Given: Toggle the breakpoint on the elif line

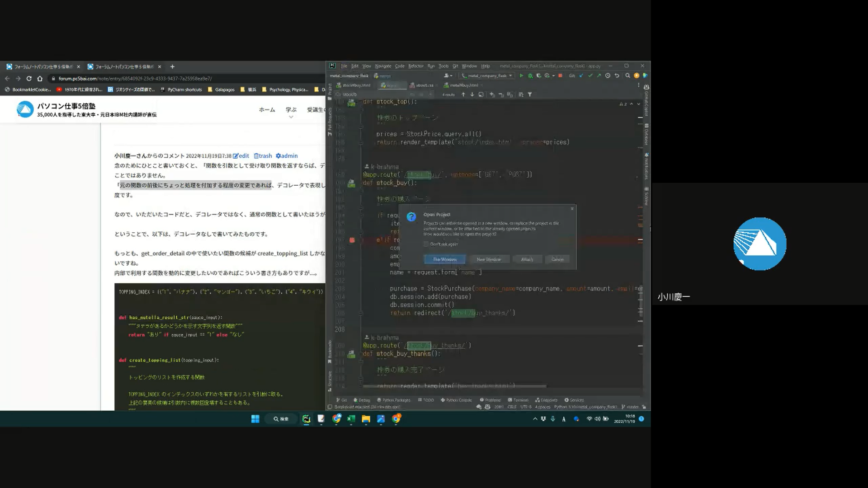Looking at the screenshot, I should point(352,240).
